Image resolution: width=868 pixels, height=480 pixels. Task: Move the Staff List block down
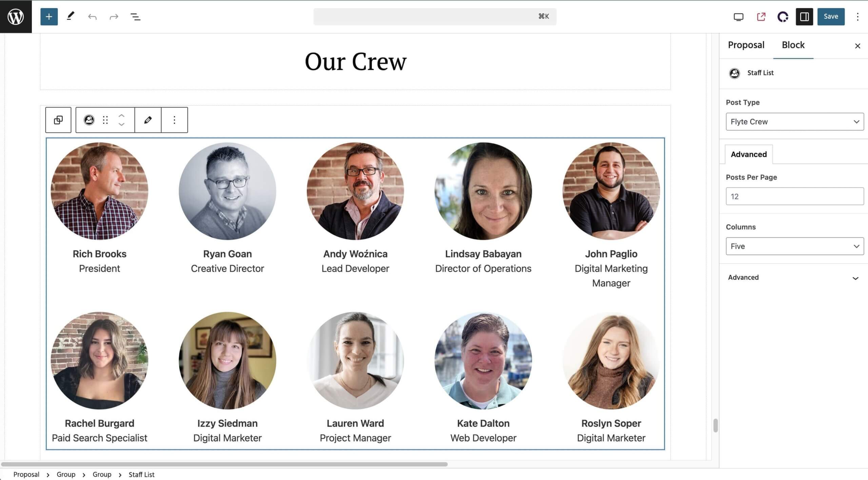(121, 124)
